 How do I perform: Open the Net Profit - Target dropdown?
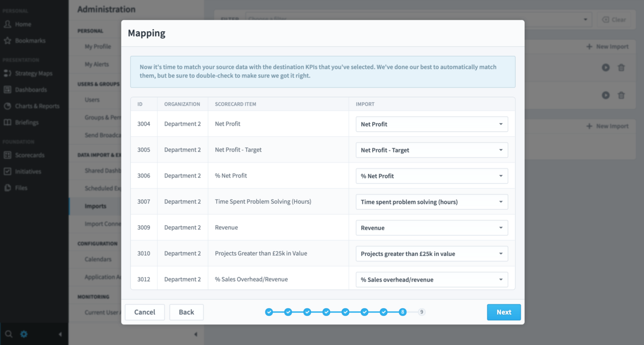431,150
